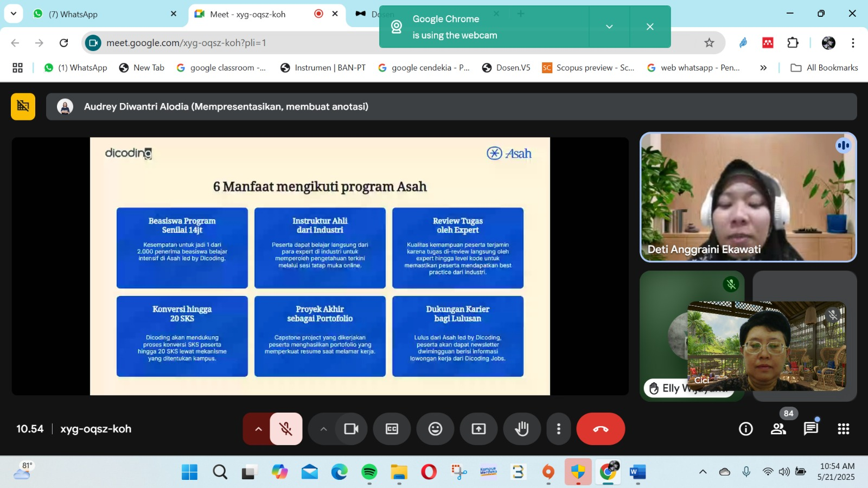The height and width of the screenshot is (488, 868).
Task: Leave the call with the red hang-up button
Action: point(601,429)
